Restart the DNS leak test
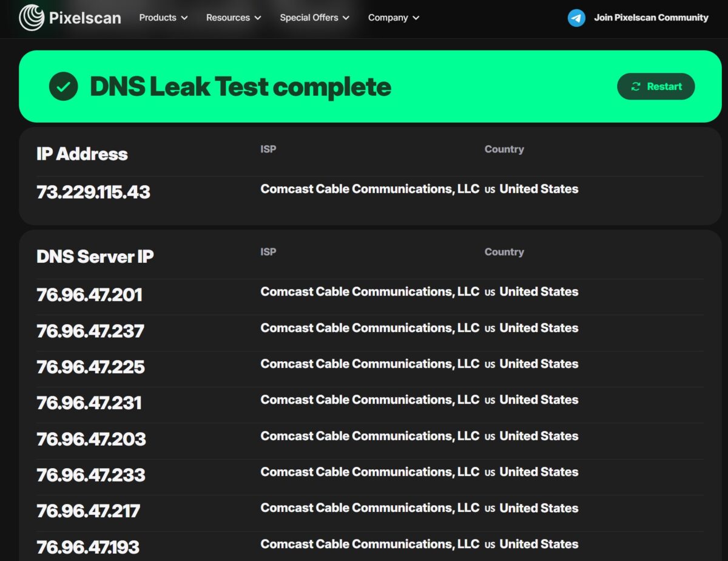The width and height of the screenshot is (728, 561). 656,87
